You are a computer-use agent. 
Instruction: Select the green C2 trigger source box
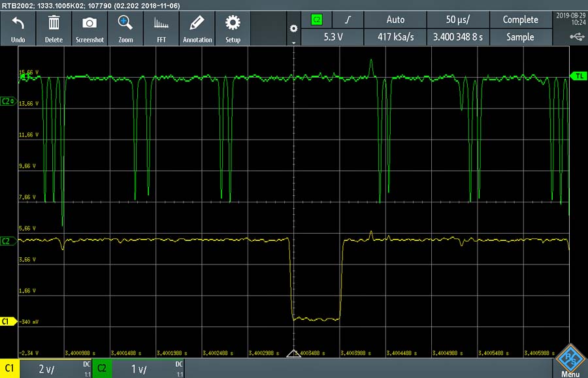coord(316,20)
